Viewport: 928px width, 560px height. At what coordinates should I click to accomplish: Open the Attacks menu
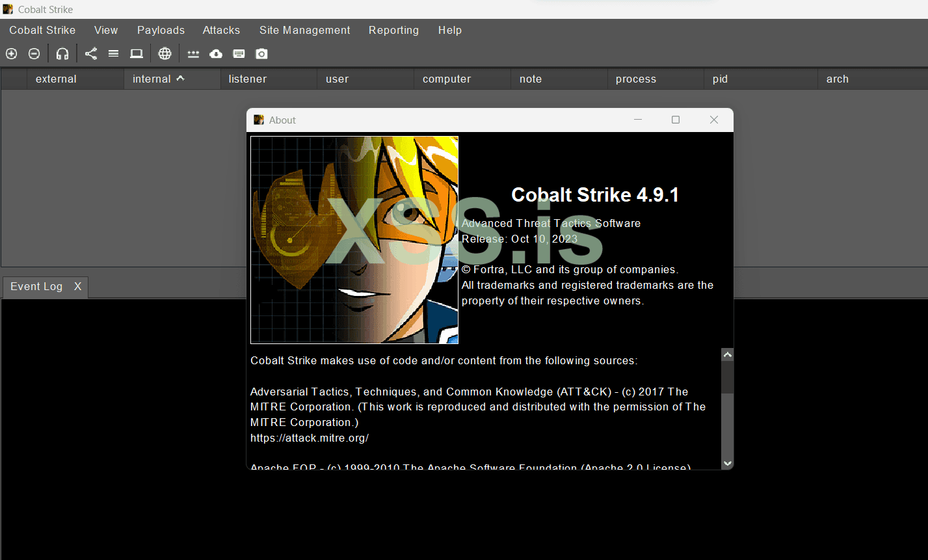(221, 30)
